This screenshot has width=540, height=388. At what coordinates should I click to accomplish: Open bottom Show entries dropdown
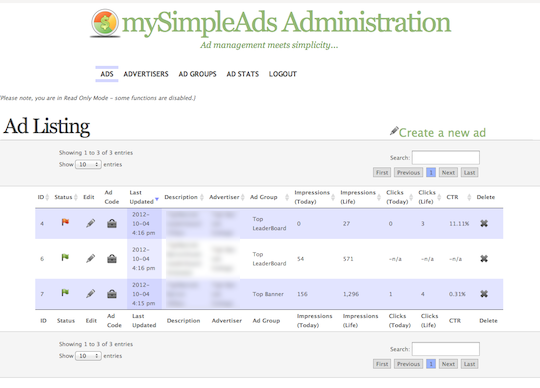point(88,356)
